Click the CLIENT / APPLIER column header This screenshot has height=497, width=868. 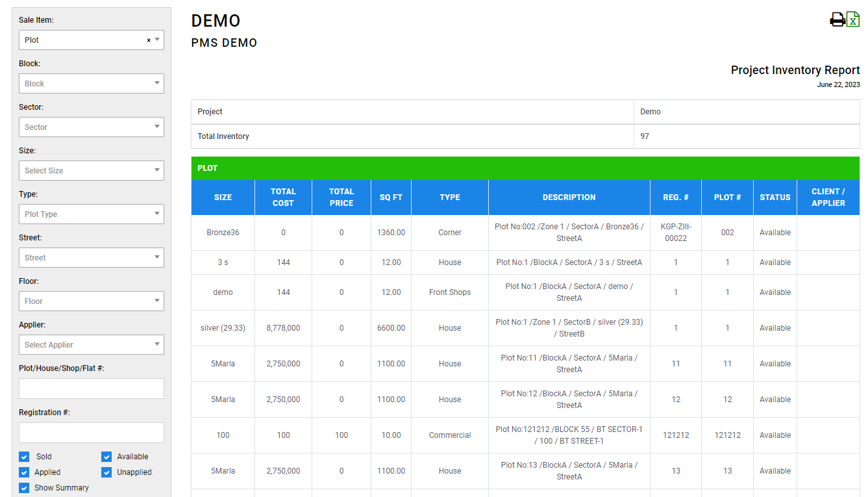click(x=828, y=198)
